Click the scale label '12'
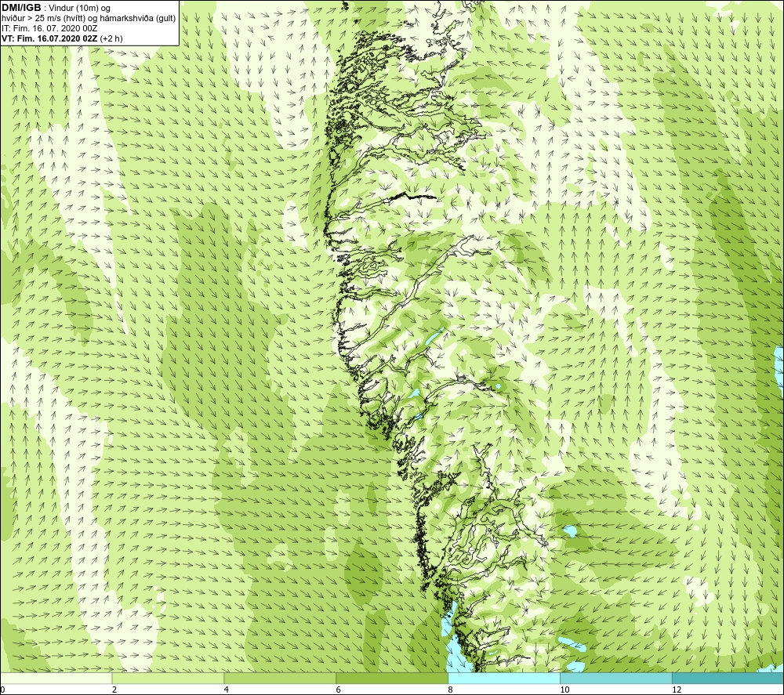This screenshot has height=695, width=784. point(677,690)
